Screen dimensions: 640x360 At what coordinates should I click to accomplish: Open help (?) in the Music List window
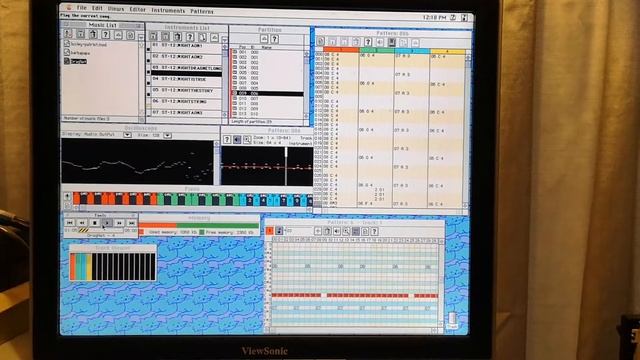point(106,34)
